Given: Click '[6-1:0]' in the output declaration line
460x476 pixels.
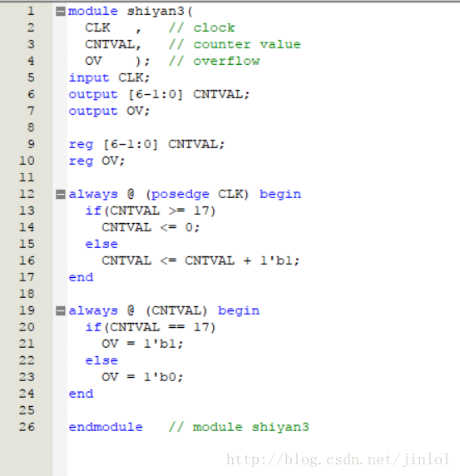Looking at the screenshot, I should [156, 94].
